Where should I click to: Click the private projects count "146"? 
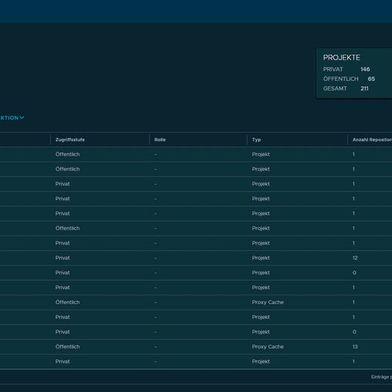tap(365, 69)
